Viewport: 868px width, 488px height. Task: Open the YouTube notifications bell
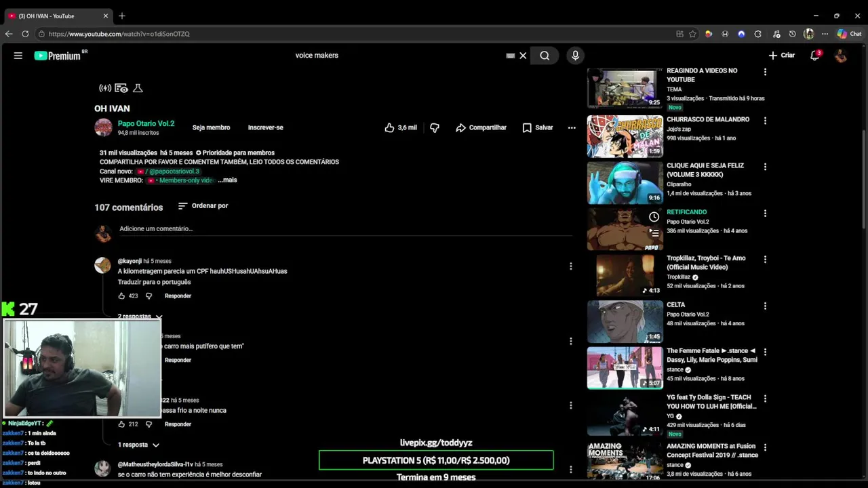[815, 56]
